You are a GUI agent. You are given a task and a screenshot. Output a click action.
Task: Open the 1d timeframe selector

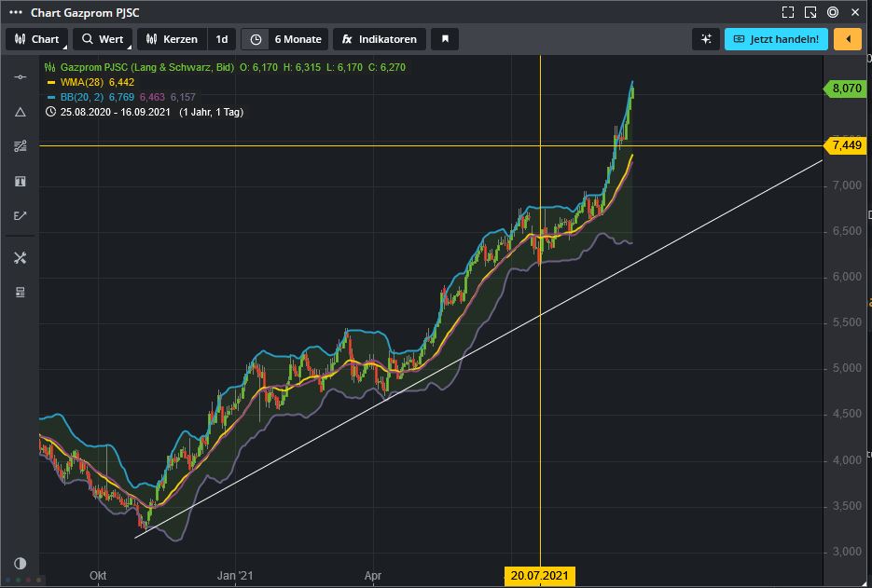pos(221,39)
